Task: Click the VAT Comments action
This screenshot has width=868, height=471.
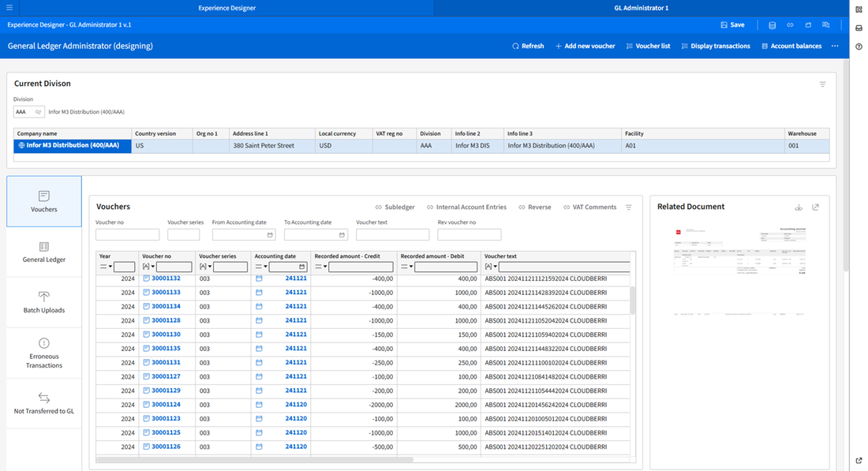Action: [589, 207]
